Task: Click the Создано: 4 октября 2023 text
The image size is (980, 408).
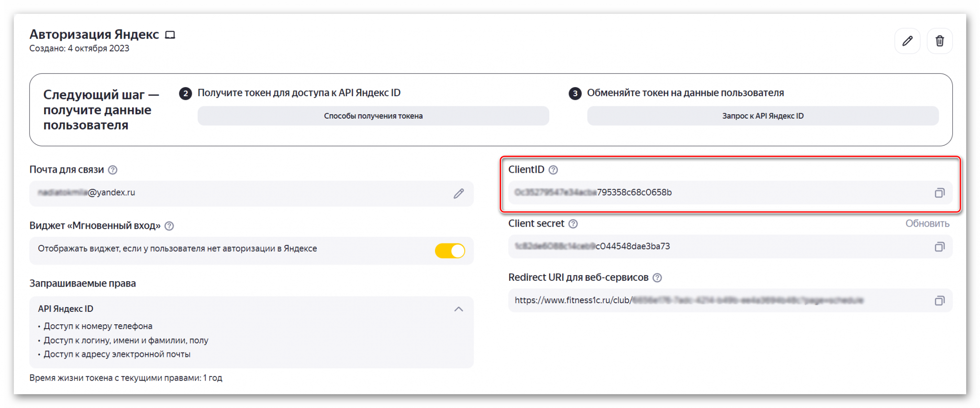Action: [x=79, y=48]
